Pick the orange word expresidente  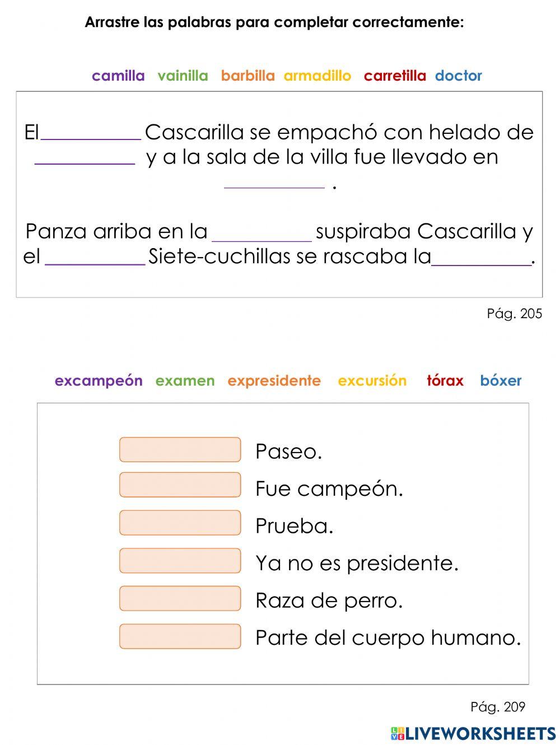(274, 381)
